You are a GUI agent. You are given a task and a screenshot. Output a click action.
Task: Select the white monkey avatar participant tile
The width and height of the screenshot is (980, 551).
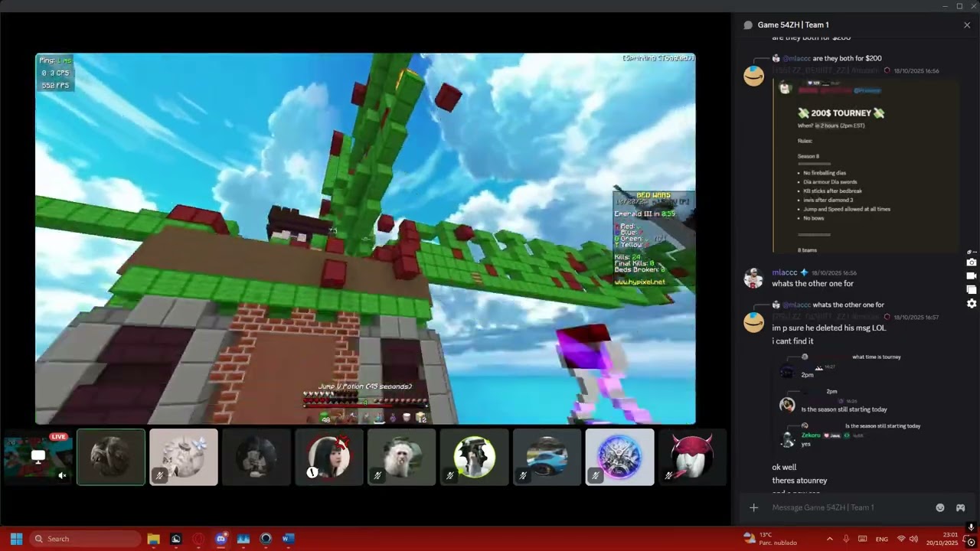click(402, 457)
